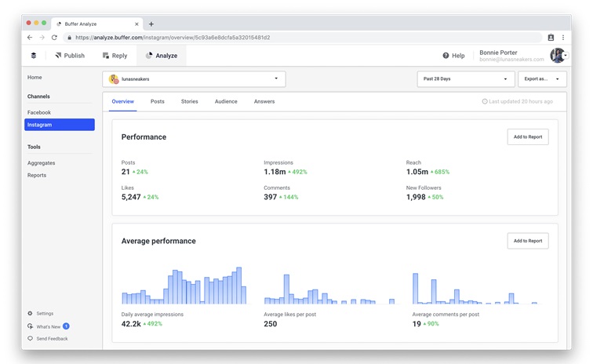The image size is (593, 364).
Task: Open Reports under Tools
Action: coord(37,175)
